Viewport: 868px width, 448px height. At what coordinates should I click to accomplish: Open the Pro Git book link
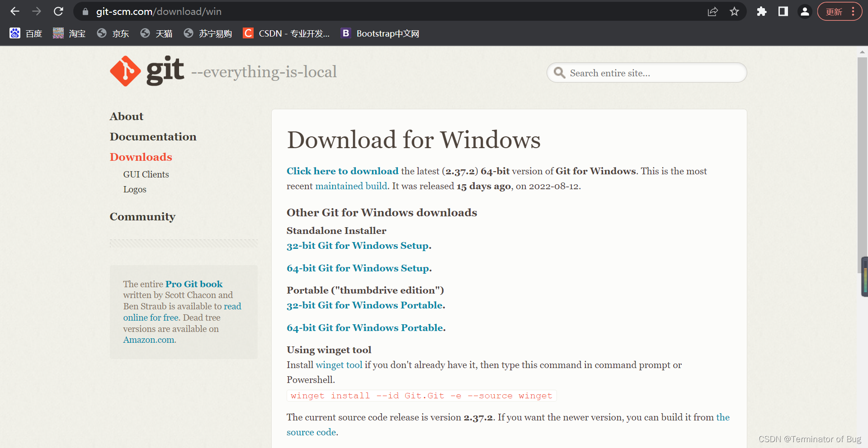click(194, 284)
